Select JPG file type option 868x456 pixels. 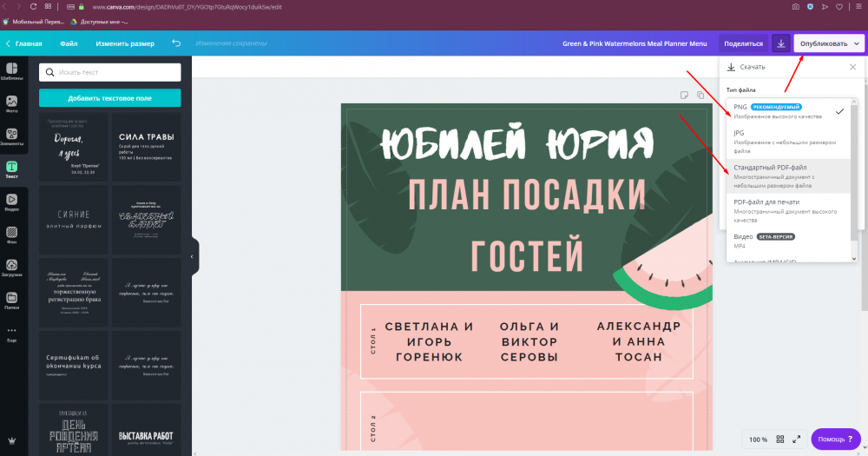788,142
